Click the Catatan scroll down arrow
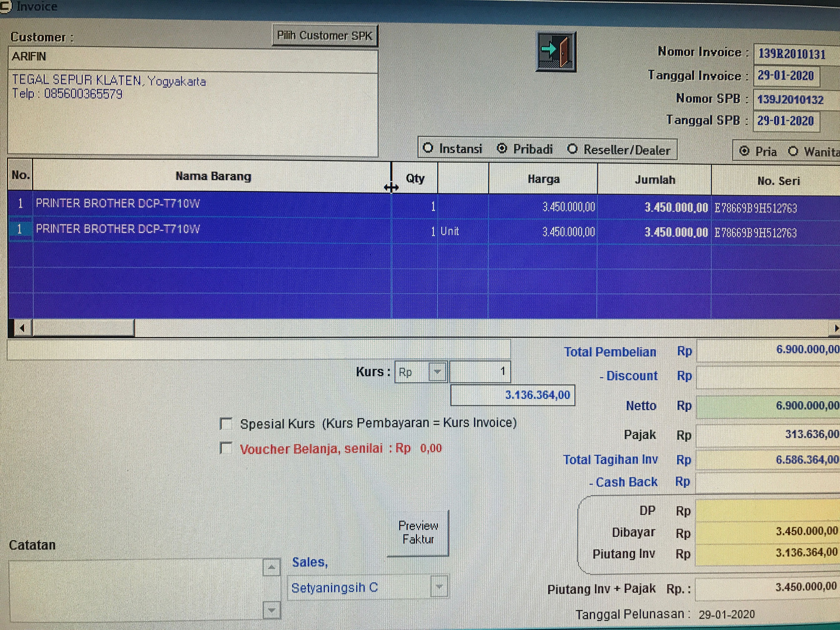 pos(271,610)
